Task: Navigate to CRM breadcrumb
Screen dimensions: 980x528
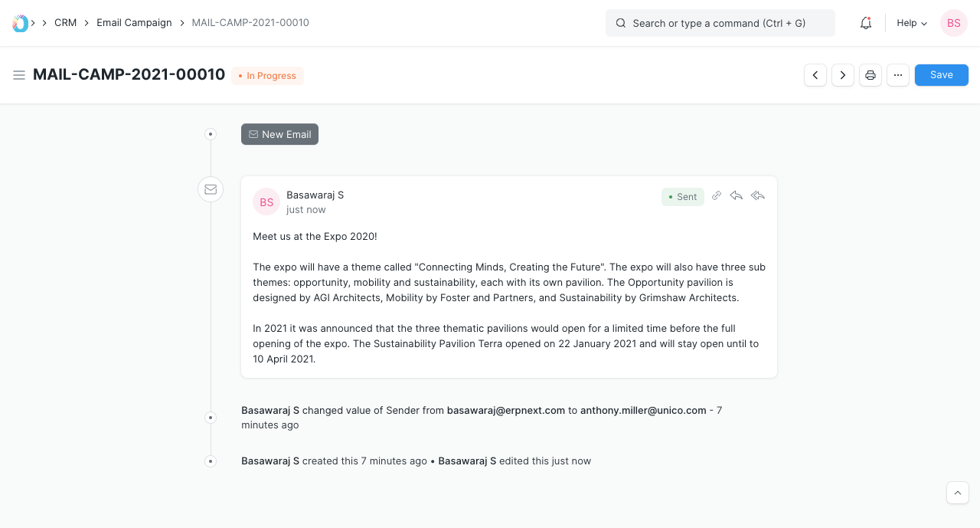Action: [66, 23]
